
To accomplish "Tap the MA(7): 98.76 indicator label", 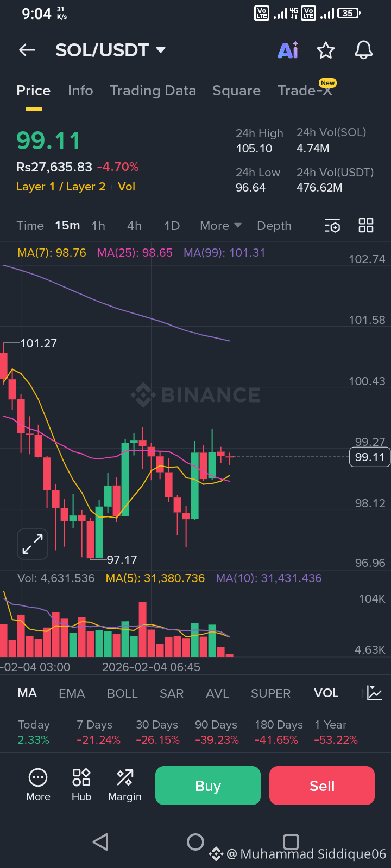I will pyautogui.click(x=52, y=253).
